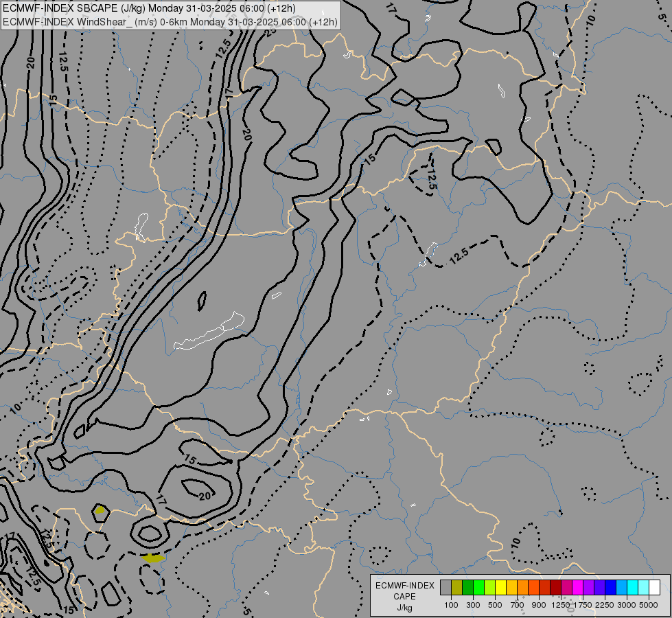Viewport: 672px width, 618px height.
Task: Click the legend value 500
Action: 495,605
